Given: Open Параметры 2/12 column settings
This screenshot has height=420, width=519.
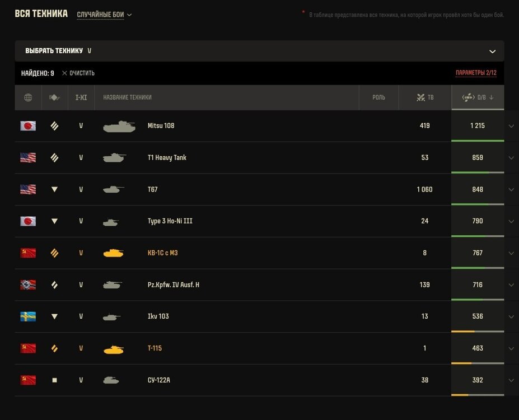Looking at the screenshot, I should [x=476, y=73].
